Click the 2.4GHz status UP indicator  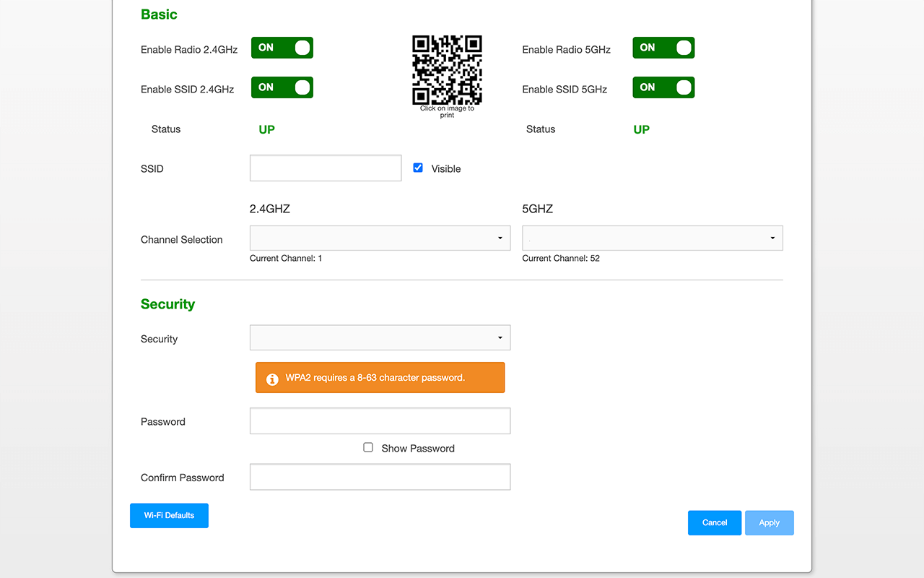tap(267, 130)
